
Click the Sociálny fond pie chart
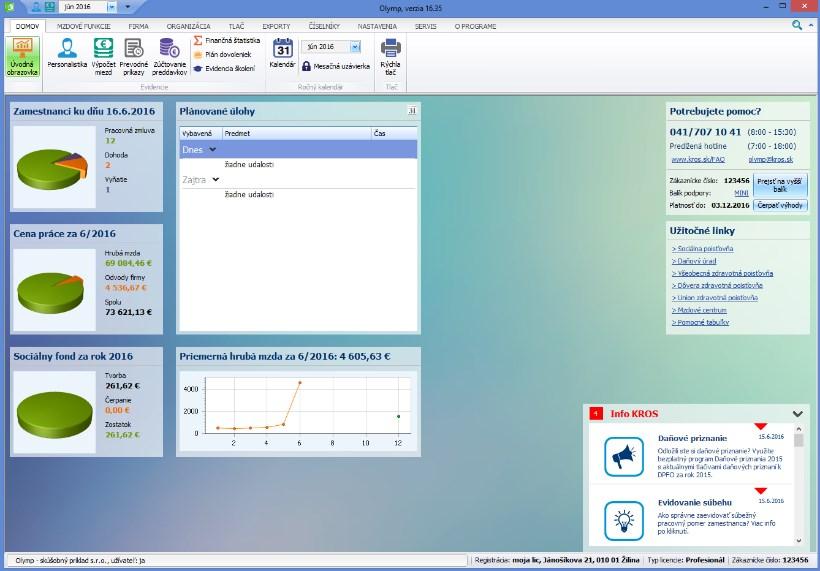pos(54,415)
